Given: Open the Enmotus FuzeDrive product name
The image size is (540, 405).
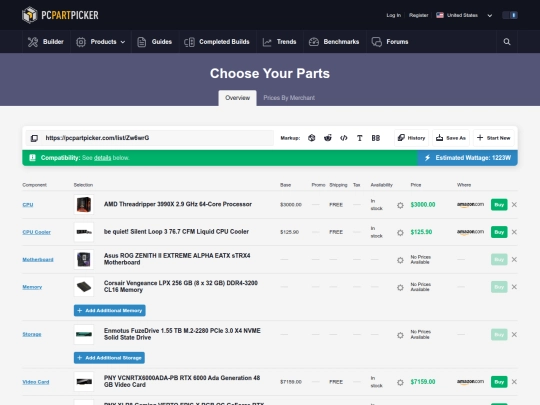Looking at the screenshot, I should [182, 334].
